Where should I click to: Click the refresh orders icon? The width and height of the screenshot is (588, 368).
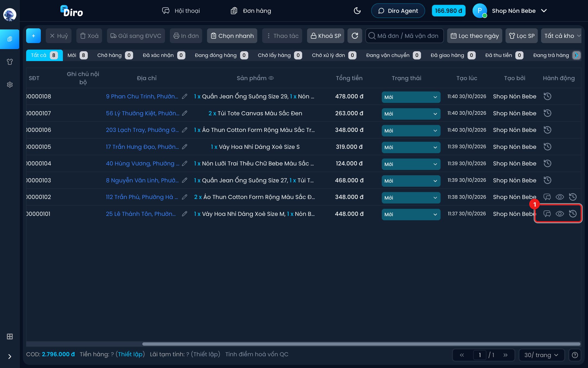[x=355, y=36]
